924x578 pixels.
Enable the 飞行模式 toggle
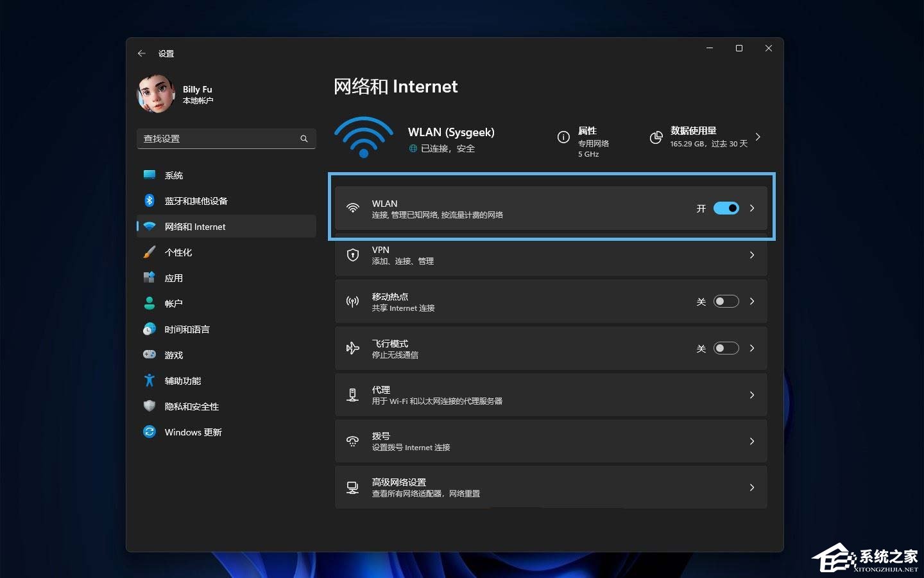pos(726,348)
